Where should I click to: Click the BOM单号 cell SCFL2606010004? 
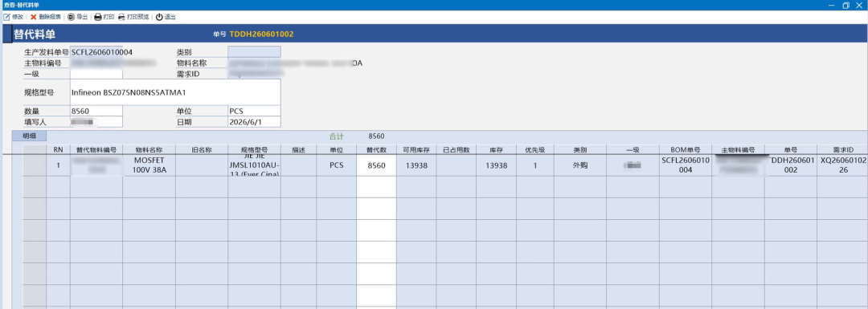(x=686, y=165)
